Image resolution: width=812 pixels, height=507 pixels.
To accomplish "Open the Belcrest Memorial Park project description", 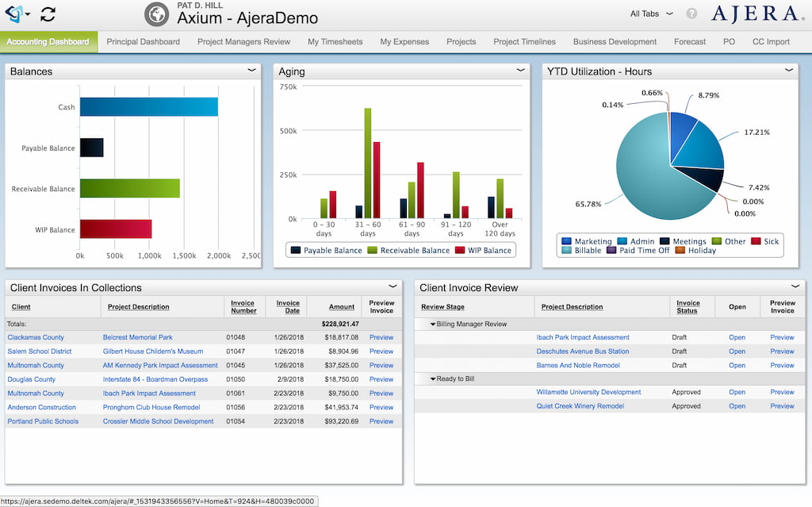I will [x=138, y=337].
